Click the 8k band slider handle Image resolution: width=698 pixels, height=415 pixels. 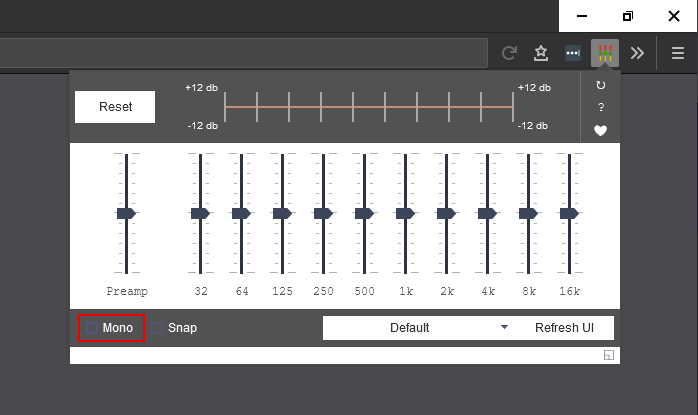[x=528, y=213]
